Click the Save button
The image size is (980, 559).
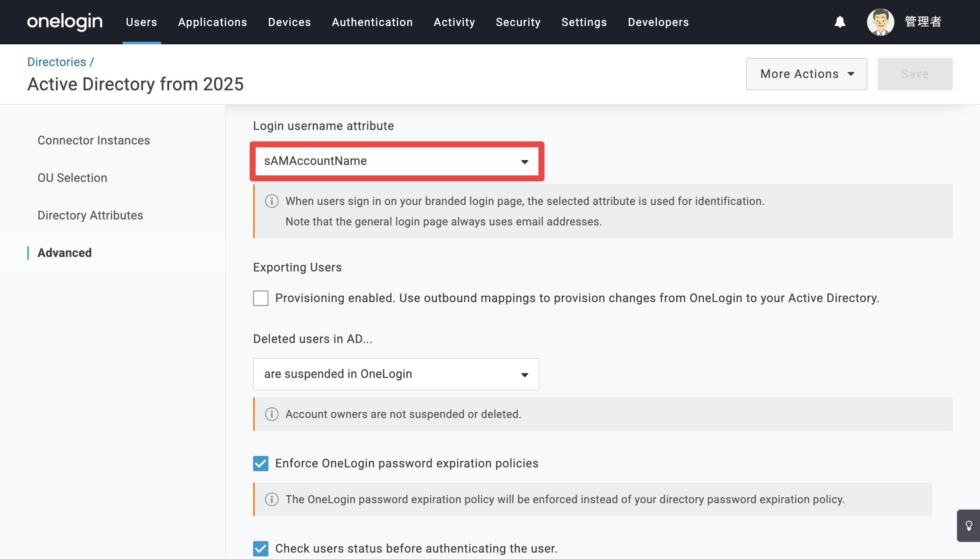click(915, 74)
